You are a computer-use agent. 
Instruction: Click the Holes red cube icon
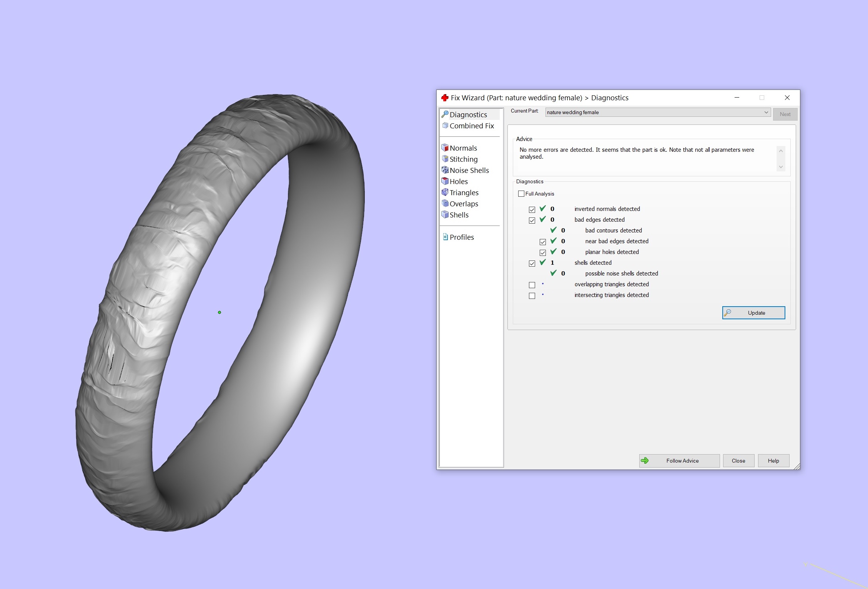tap(445, 181)
